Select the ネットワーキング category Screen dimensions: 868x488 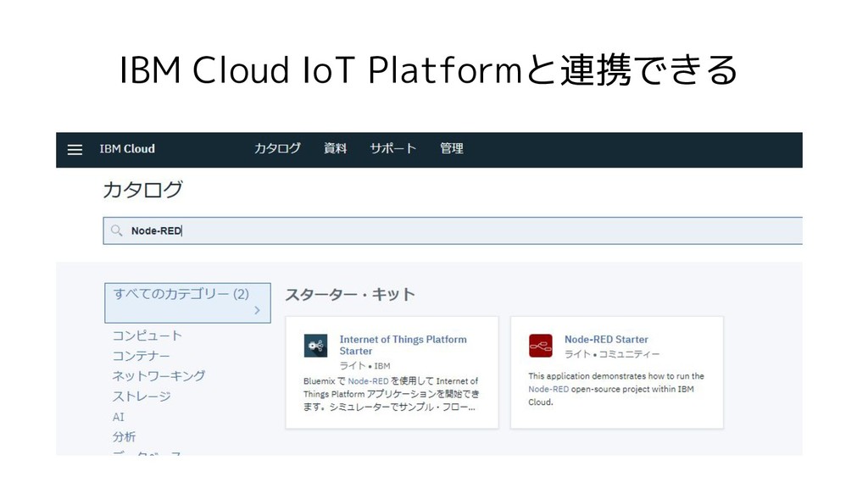click(x=159, y=376)
